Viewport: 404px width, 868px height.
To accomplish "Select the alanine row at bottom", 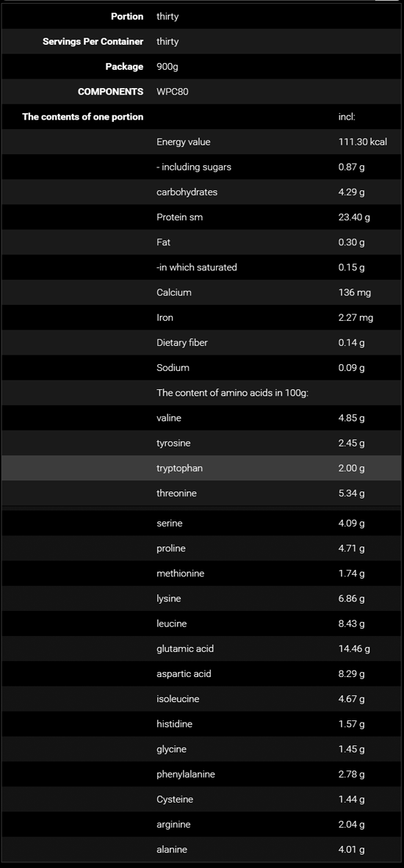I will click(x=201, y=849).
